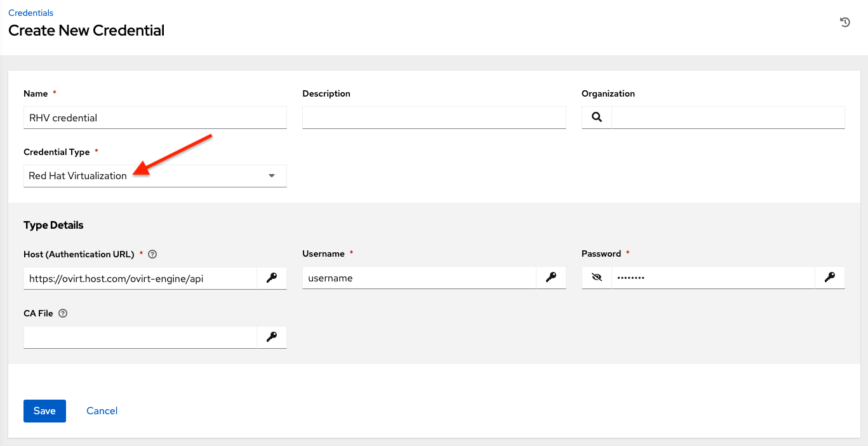
Task: Click inside the Description field
Action: (434, 117)
